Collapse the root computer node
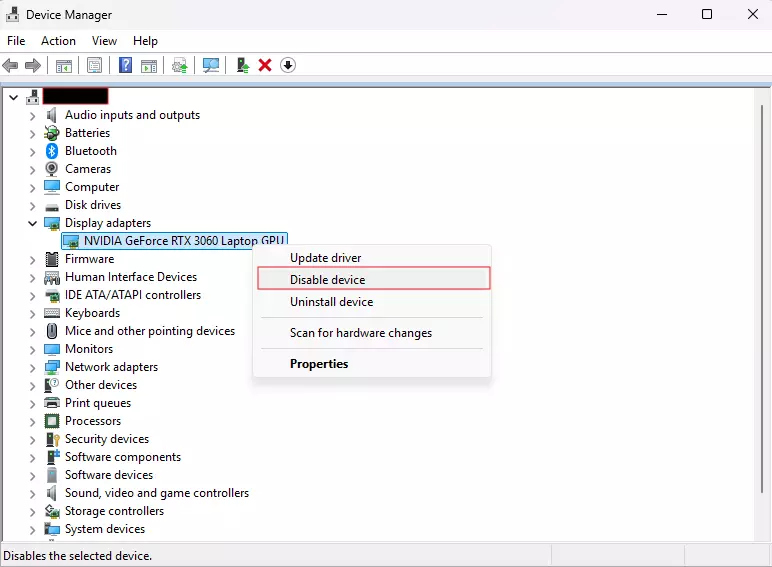Viewport: 772px width, 567px height. click(14, 97)
